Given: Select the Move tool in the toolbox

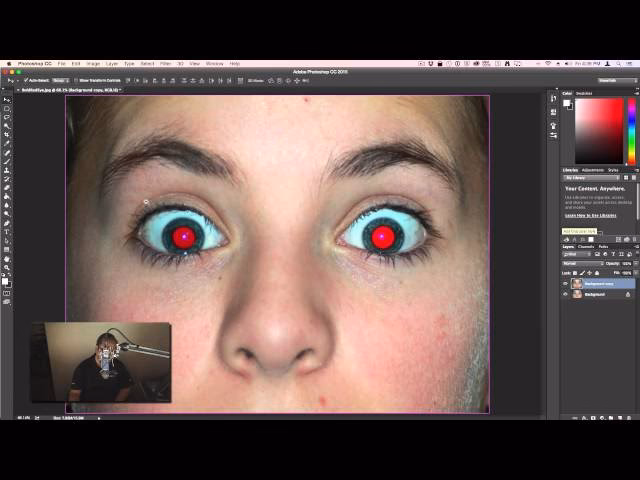Looking at the screenshot, I should [x=7, y=100].
